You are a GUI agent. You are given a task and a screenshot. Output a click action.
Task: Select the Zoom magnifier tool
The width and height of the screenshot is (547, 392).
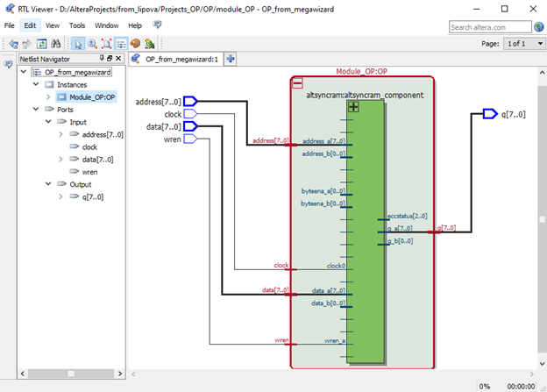[x=92, y=43]
